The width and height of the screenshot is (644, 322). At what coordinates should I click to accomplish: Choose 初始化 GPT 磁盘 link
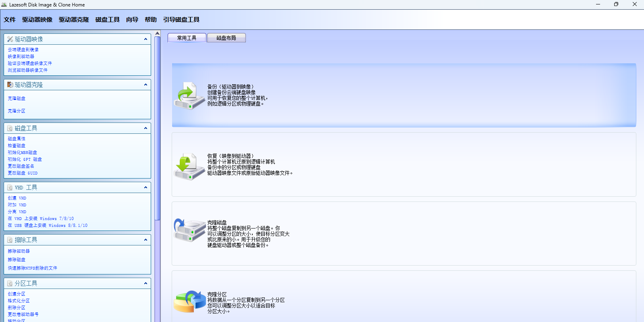[x=25, y=159]
